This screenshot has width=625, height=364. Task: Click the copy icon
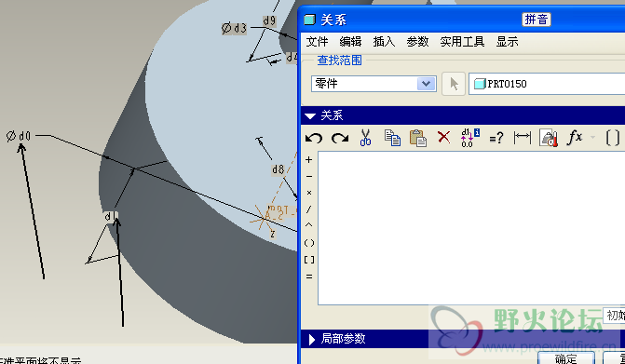click(392, 138)
